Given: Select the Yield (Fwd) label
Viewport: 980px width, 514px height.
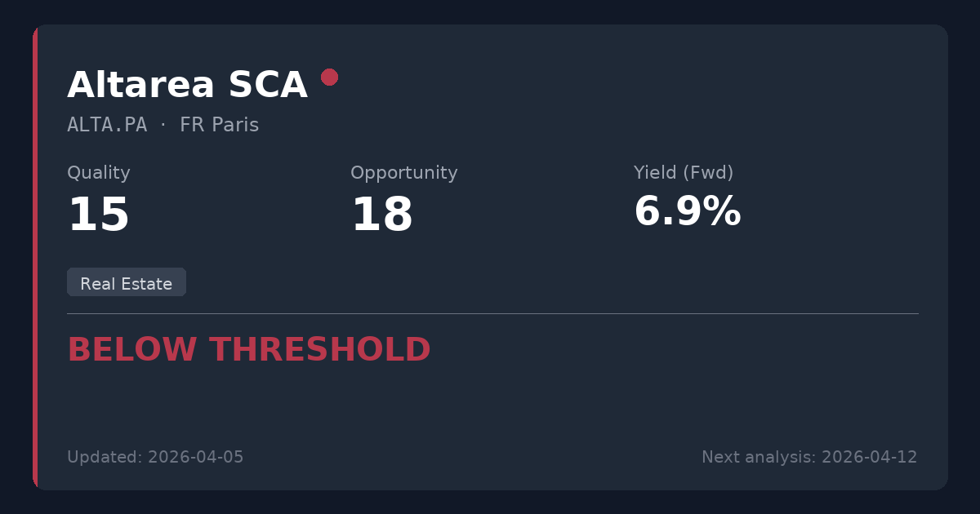Looking at the screenshot, I should (x=683, y=173).
